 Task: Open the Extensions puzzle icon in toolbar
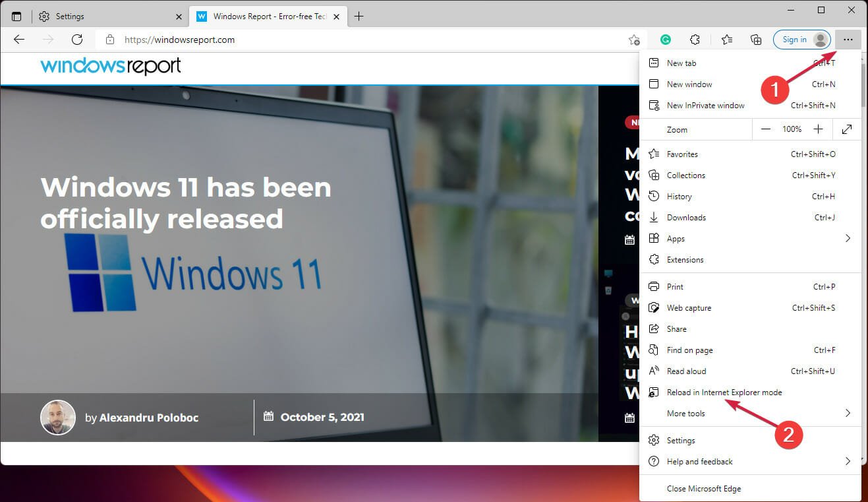coord(695,40)
